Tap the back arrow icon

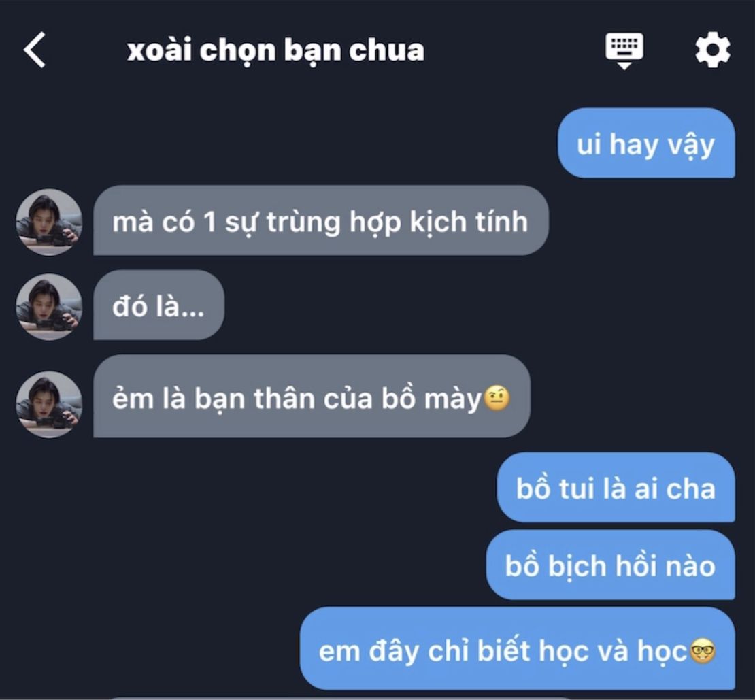34,50
